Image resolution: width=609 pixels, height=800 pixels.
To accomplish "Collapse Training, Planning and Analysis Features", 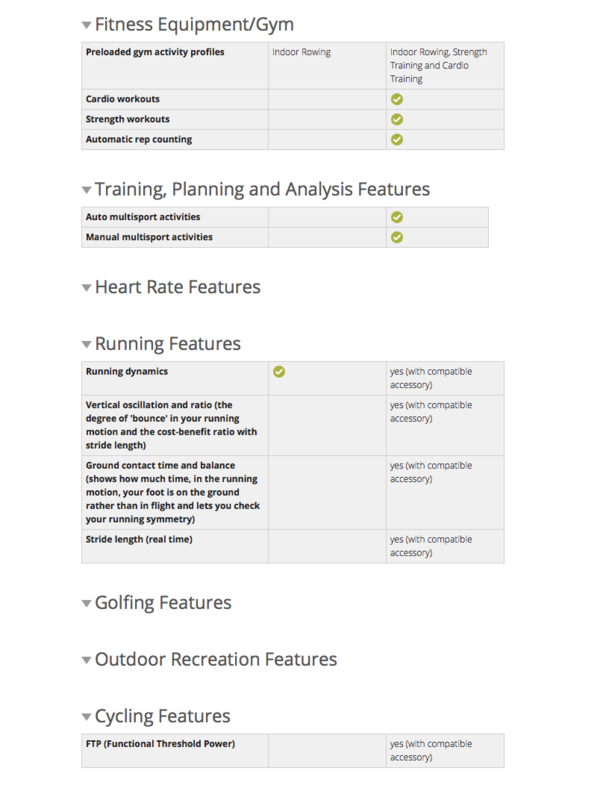I will (87, 189).
